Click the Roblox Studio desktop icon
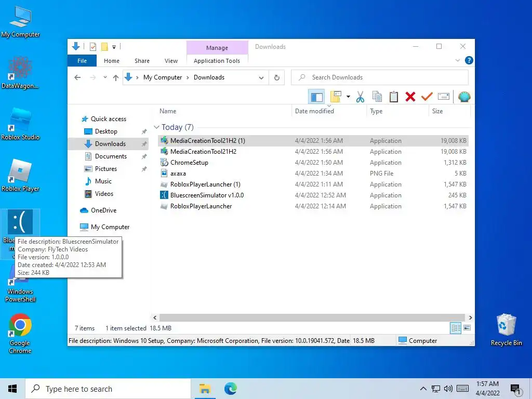 click(20, 124)
